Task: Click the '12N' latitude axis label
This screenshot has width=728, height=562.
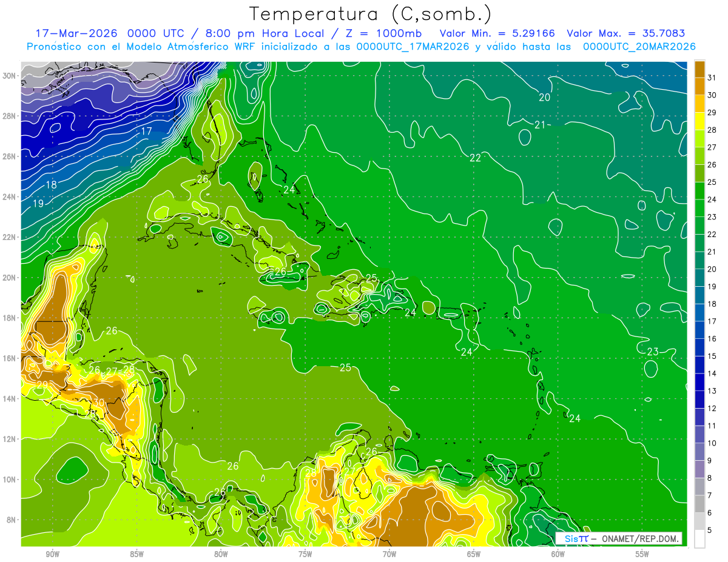Action: pyautogui.click(x=9, y=439)
